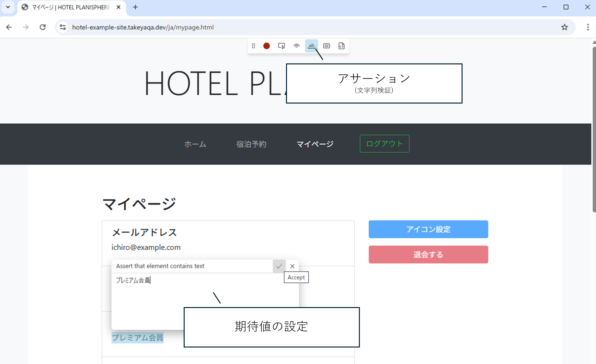596x364 pixels.
Task: Click the メールアドレス heading
Action: [x=144, y=232]
